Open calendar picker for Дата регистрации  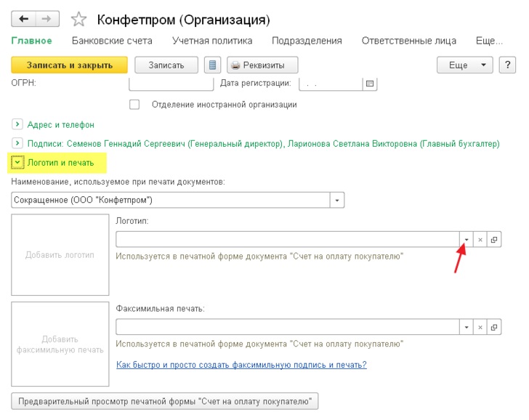click(x=370, y=84)
